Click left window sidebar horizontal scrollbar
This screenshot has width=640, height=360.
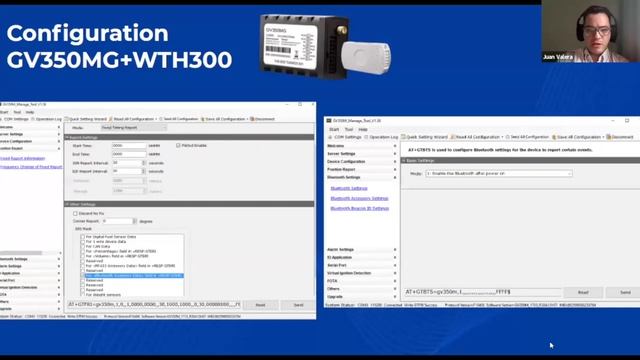[x=21, y=253]
